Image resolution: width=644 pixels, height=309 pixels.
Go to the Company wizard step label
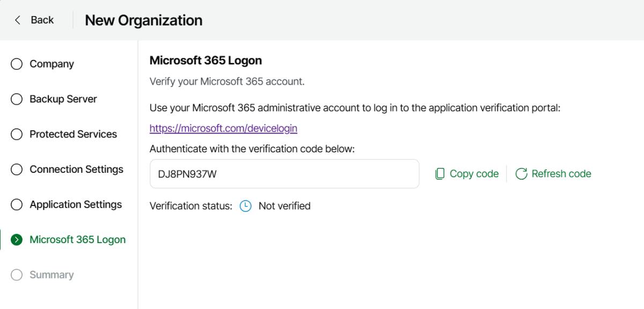point(52,64)
